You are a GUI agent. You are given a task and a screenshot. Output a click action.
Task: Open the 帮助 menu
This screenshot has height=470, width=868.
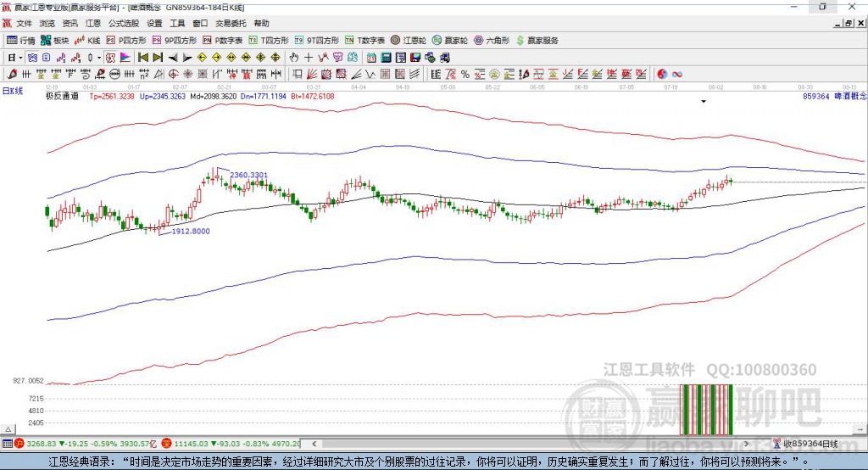pyautogui.click(x=261, y=23)
